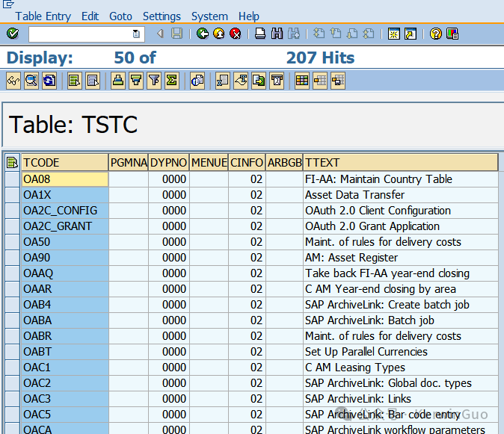
Task: Open Help with the yellow question mark
Action: coord(436,34)
